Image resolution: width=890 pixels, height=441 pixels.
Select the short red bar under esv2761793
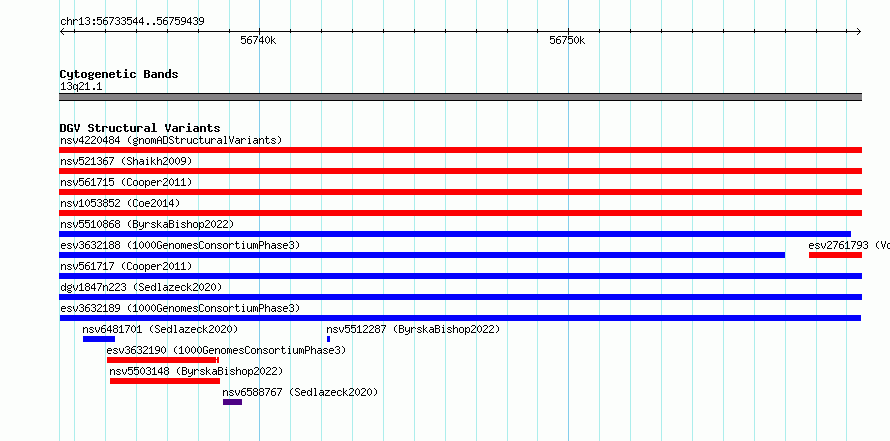click(x=836, y=255)
